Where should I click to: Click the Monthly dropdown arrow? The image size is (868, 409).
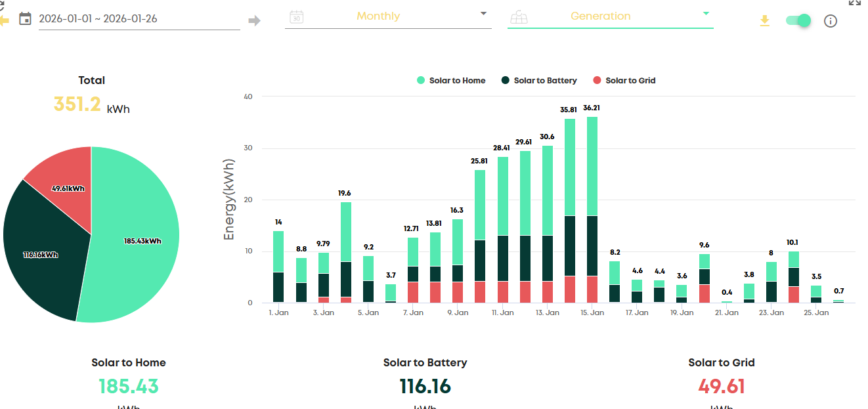[x=483, y=13]
